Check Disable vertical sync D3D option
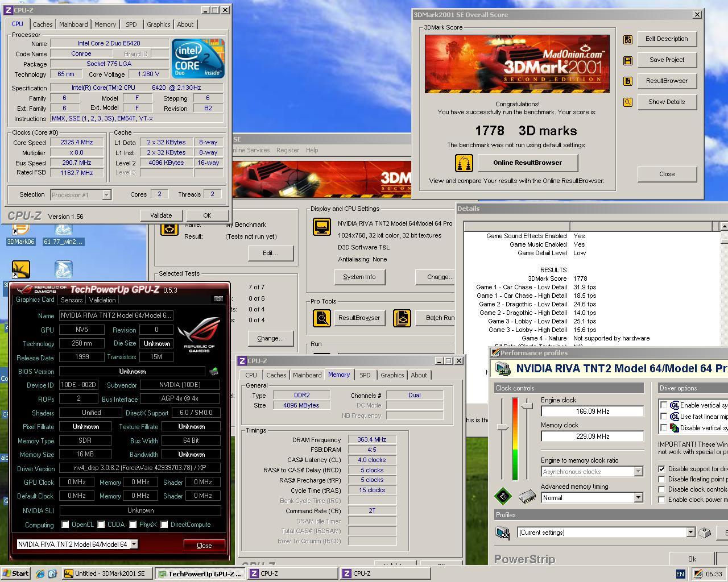The height and width of the screenshot is (582, 728). pos(664,428)
